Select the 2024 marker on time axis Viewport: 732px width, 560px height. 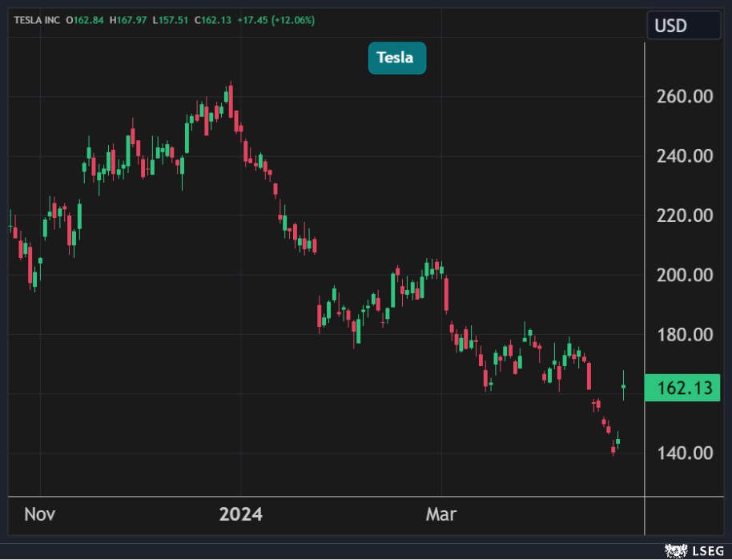(240, 514)
